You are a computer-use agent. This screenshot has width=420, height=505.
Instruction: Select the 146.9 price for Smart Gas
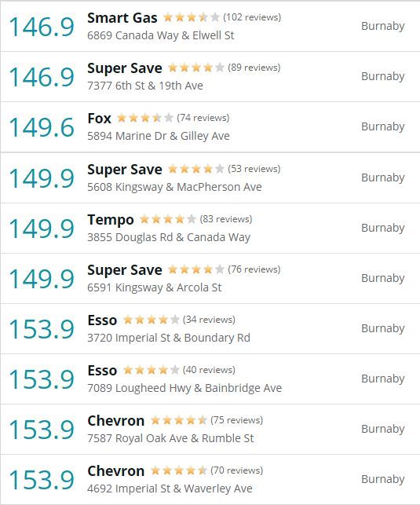pyautogui.click(x=42, y=27)
